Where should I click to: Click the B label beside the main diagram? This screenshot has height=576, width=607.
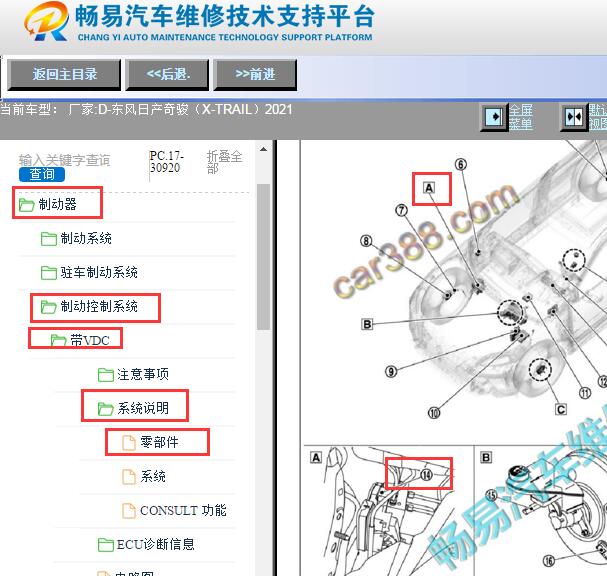pos(367,324)
